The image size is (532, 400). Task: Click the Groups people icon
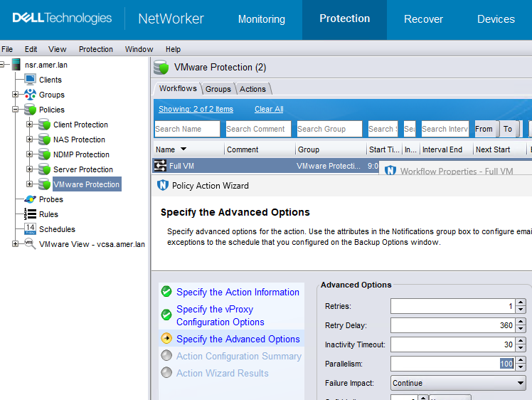tap(30, 95)
